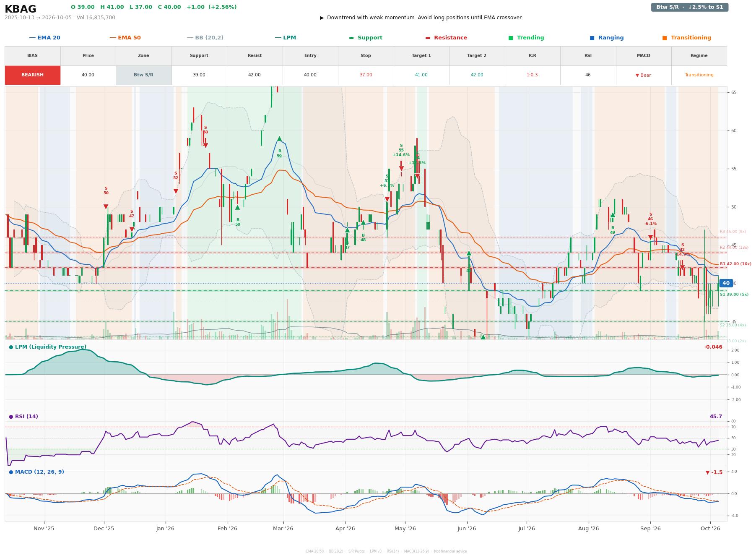The width and height of the screenshot is (756, 558).
Task: Click the red sell triangle under S 52
Action: tap(176, 191)
